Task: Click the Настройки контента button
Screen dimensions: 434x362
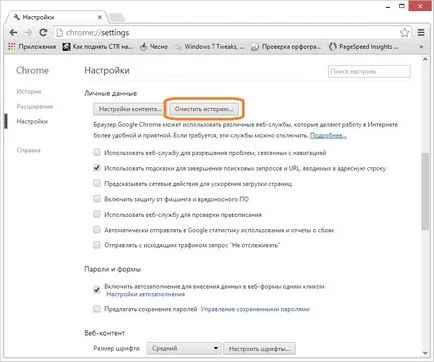Action: (x=130, y=109)
